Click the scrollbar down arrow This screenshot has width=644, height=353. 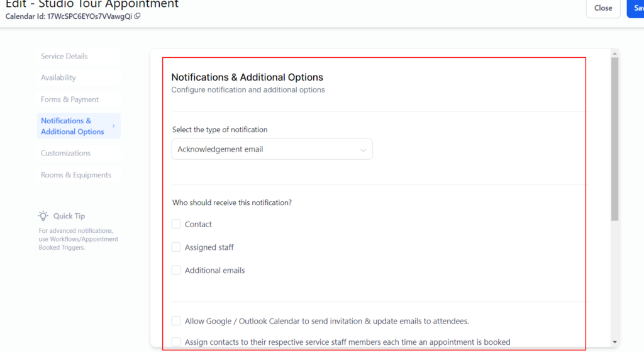614,342
